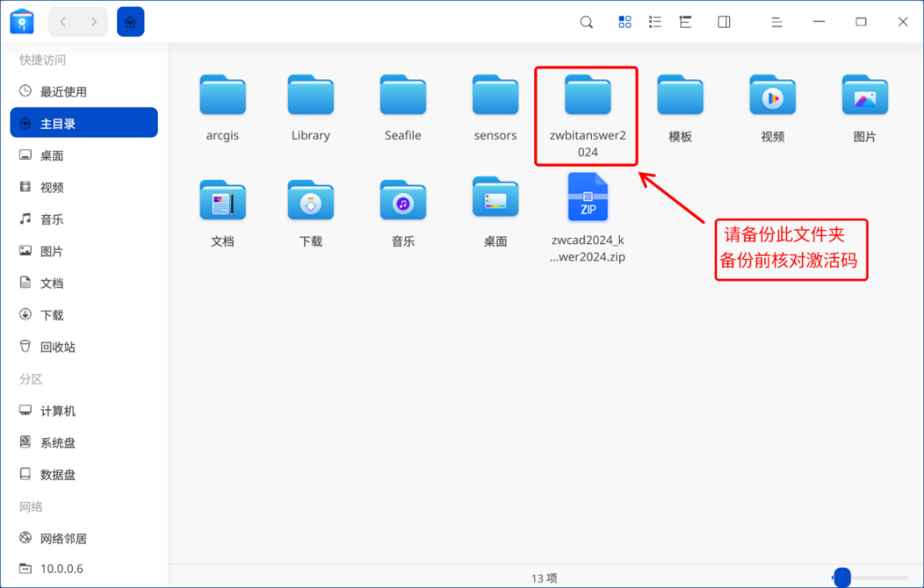Open the search icon in toolbar
Viewport: 924px width, 588px height.
coord(586,22)
